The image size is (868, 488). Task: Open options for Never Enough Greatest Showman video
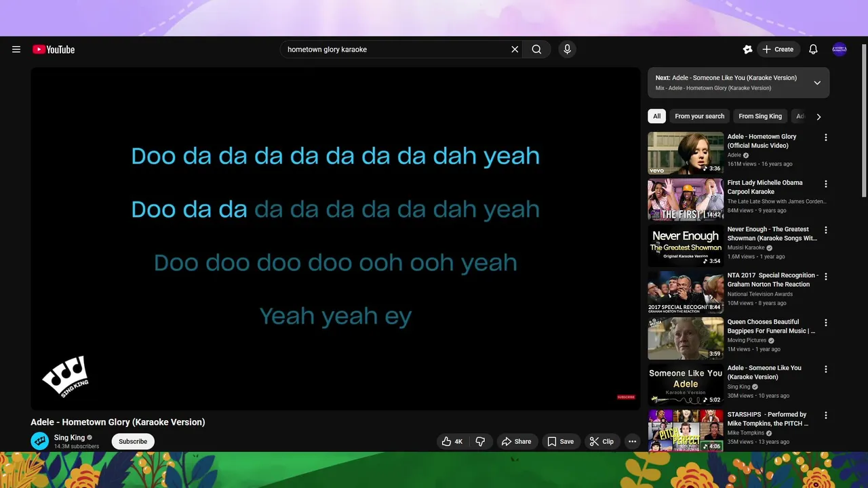click(x=825, y=230)
